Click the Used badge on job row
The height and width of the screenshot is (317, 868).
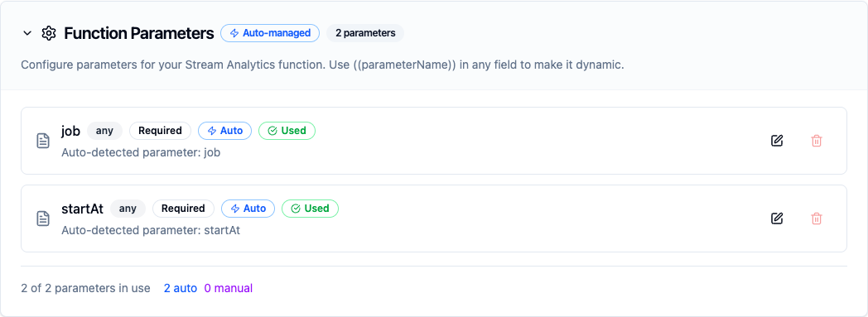(287, 131)
